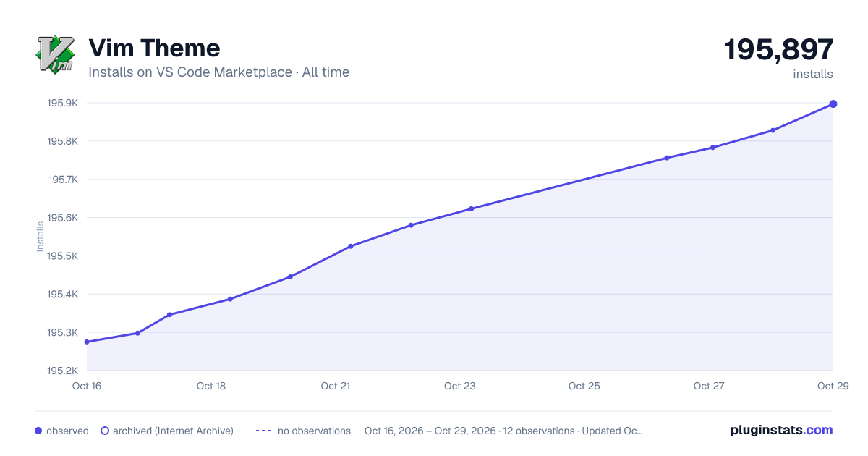
Task: Click the dashed no observations legend marker
Action: (263, 431)
